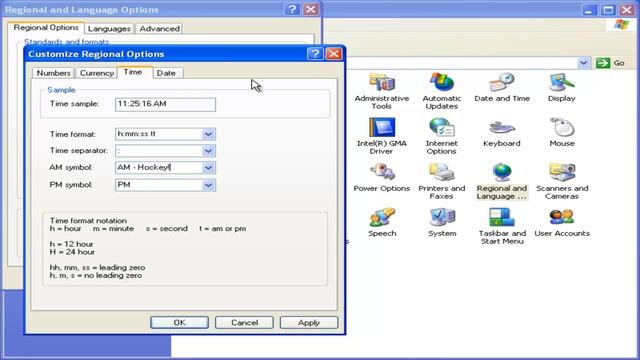Open Administrative Tools icon
This screenshot has height=360, width=640.
(x=382, y=83)
